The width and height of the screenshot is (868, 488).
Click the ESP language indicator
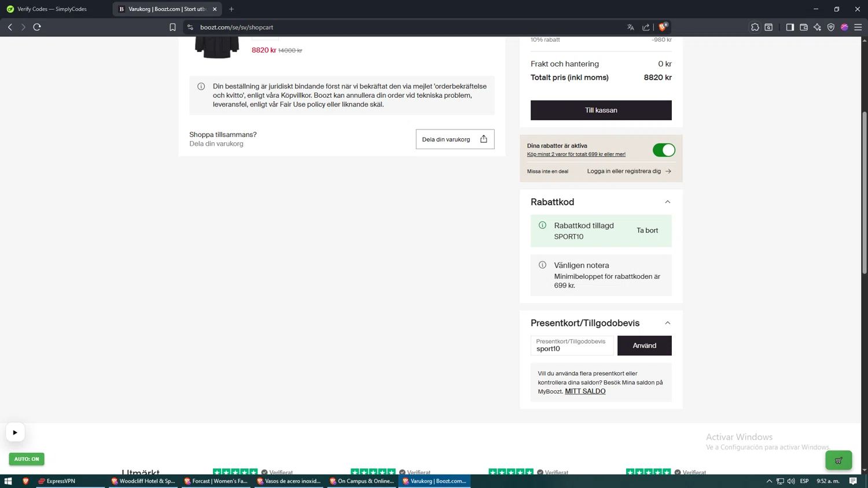point(804,481)
